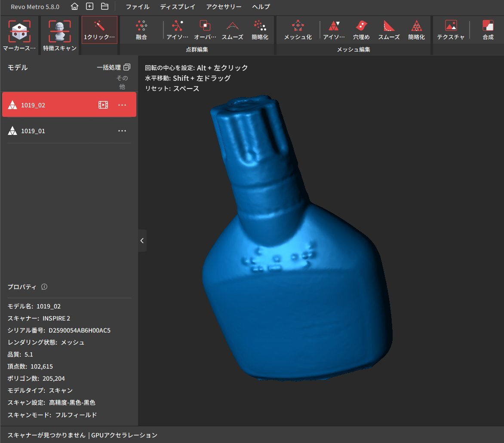Play the scan video for 1019_02
The image size is (504, 443).
(103, 105)
